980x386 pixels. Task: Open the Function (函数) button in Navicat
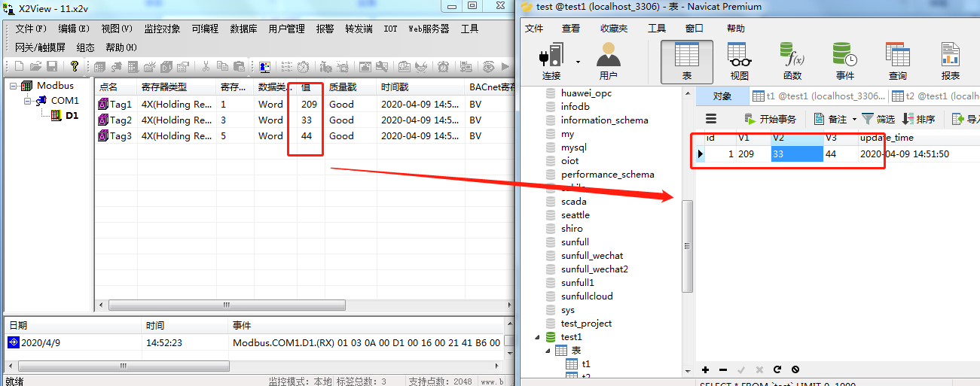[792, 61]
